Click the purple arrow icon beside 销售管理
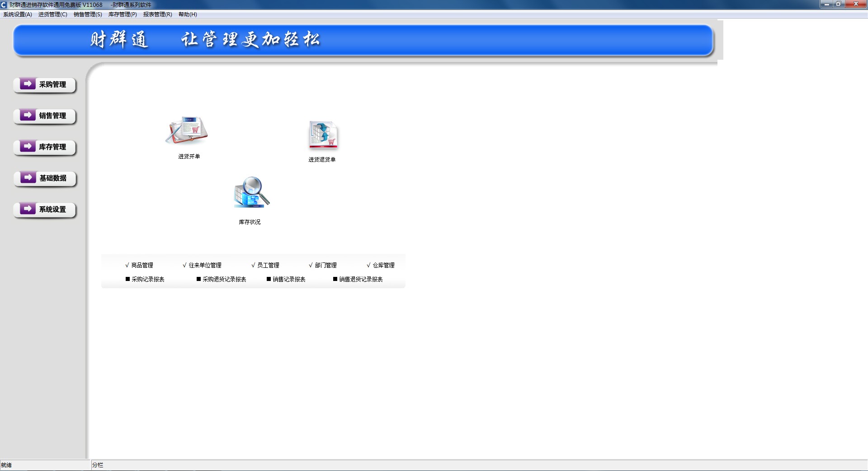The image size is (868, 471). (x=28, y=115)
